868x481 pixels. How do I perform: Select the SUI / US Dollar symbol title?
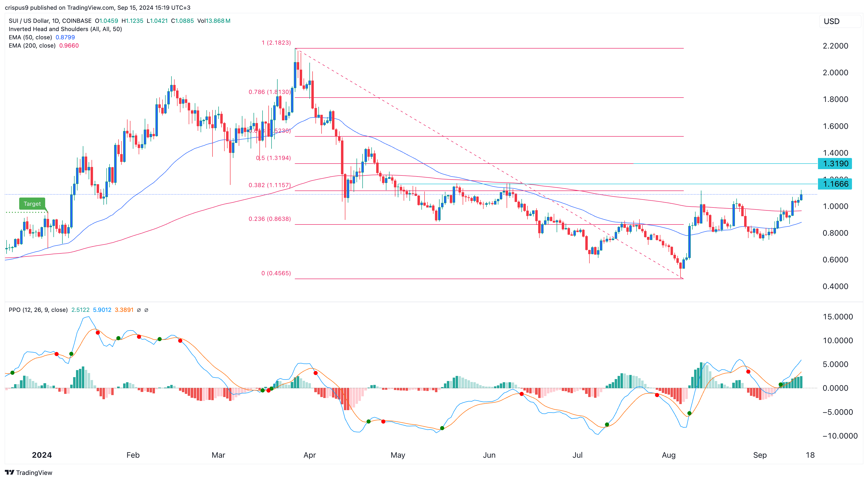point(50,21)
